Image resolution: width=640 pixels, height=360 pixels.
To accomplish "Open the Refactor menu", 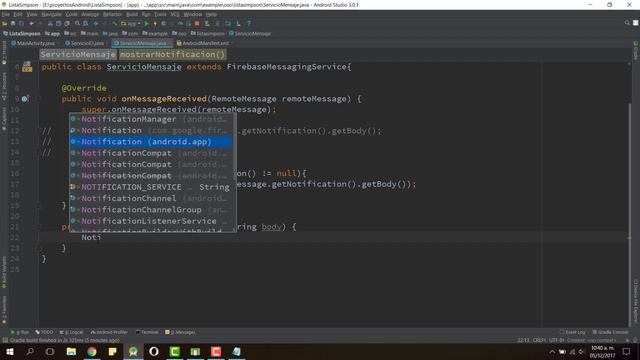I will [112, 14].
